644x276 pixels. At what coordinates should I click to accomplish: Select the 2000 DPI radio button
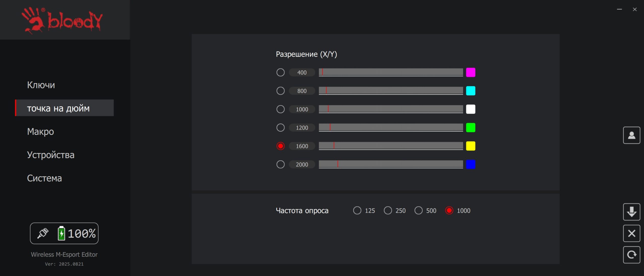[280, 164]
